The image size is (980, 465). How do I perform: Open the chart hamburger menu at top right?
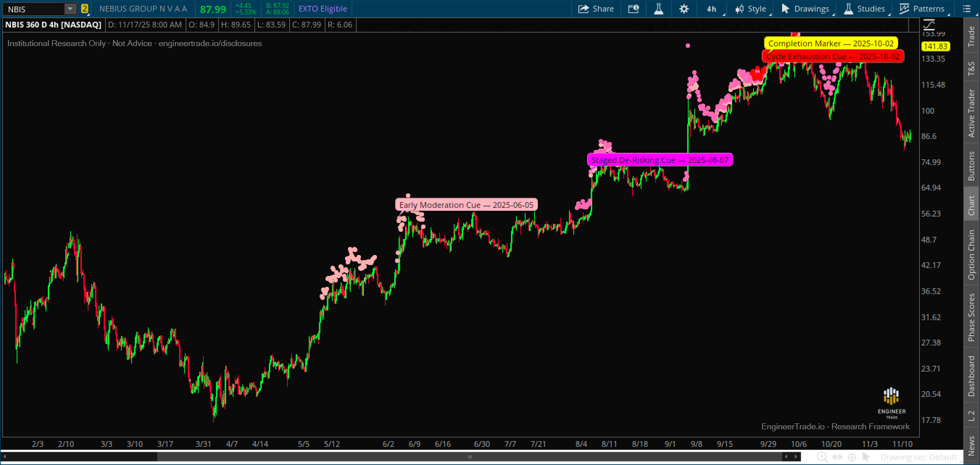point(966,8)
